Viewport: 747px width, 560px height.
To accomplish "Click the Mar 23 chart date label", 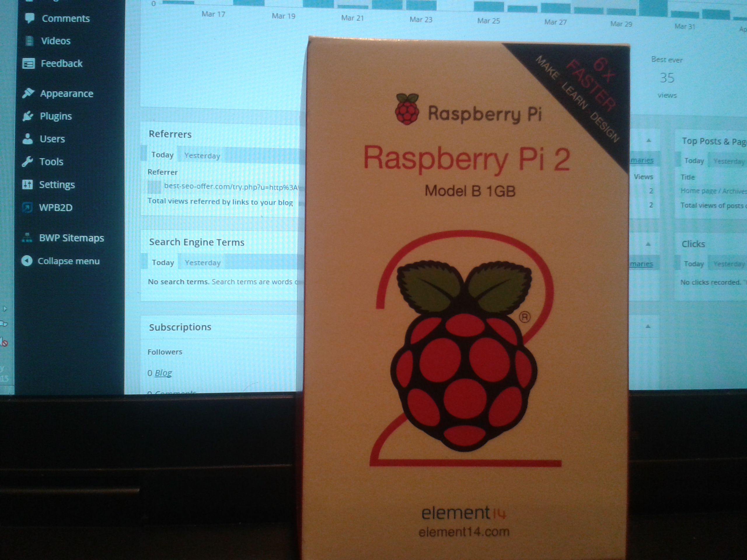I will [x=421, y=20].
